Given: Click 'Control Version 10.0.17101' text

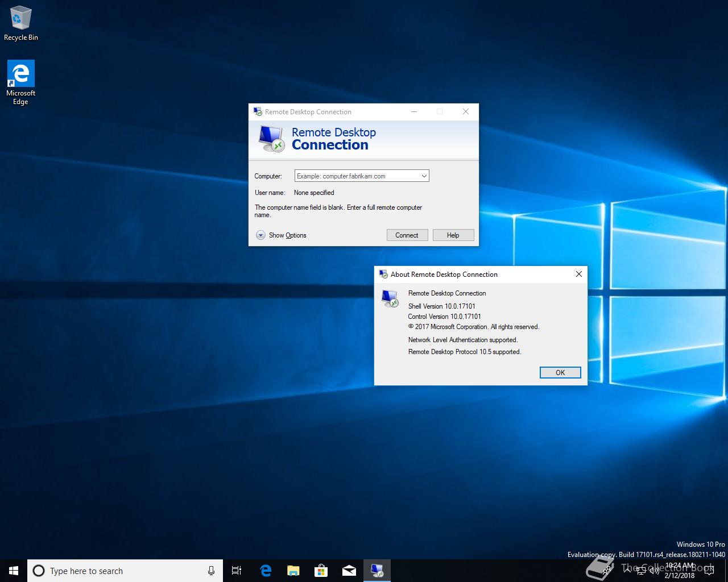Looking at the screenshot, I should (x=445, y=317).
